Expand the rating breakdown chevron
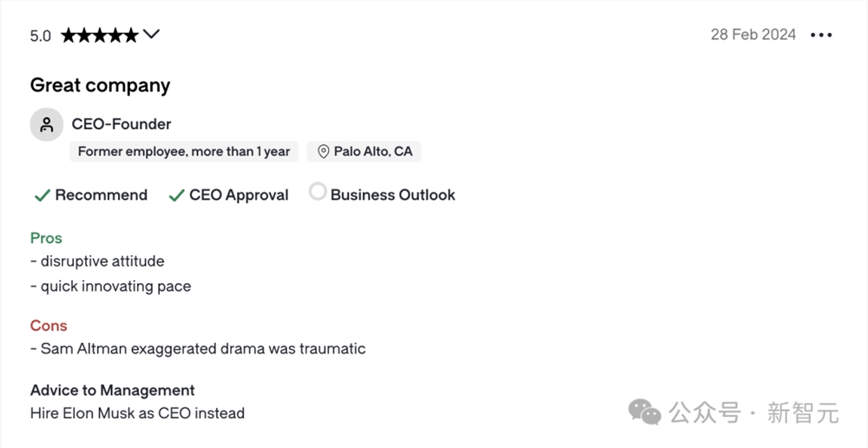The image size is (868, 448). [151, 35]
